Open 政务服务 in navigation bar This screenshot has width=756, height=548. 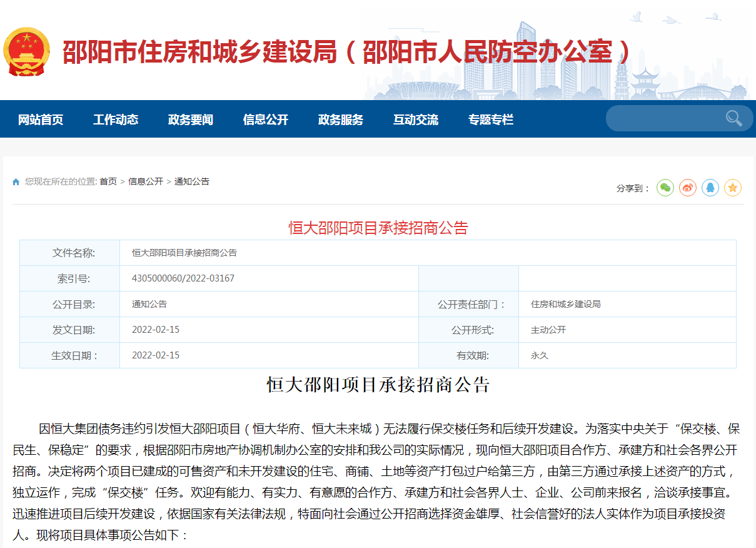(341, 119)
